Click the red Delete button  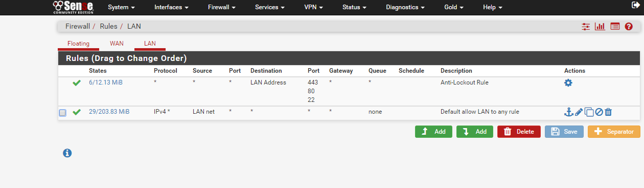point(519,132)
